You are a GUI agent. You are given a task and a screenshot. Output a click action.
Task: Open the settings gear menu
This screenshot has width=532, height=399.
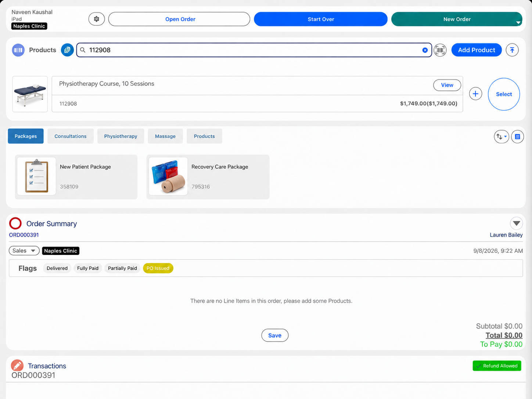point(97,19)
